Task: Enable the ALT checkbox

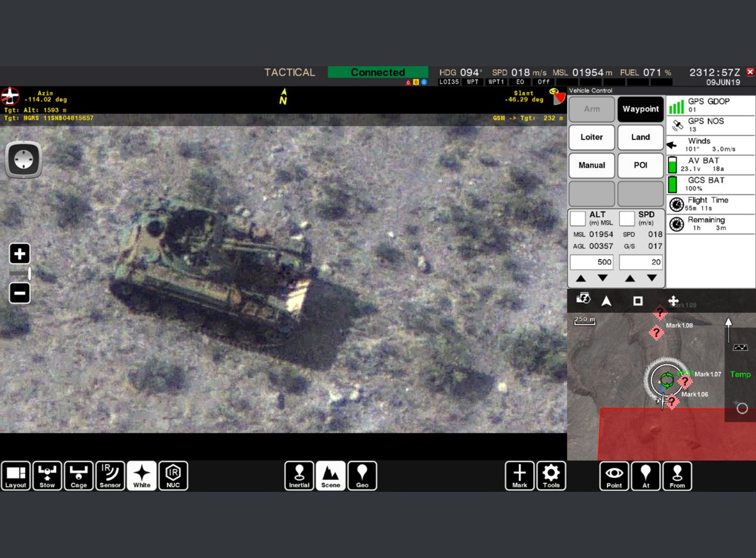Action: point(578,219)
